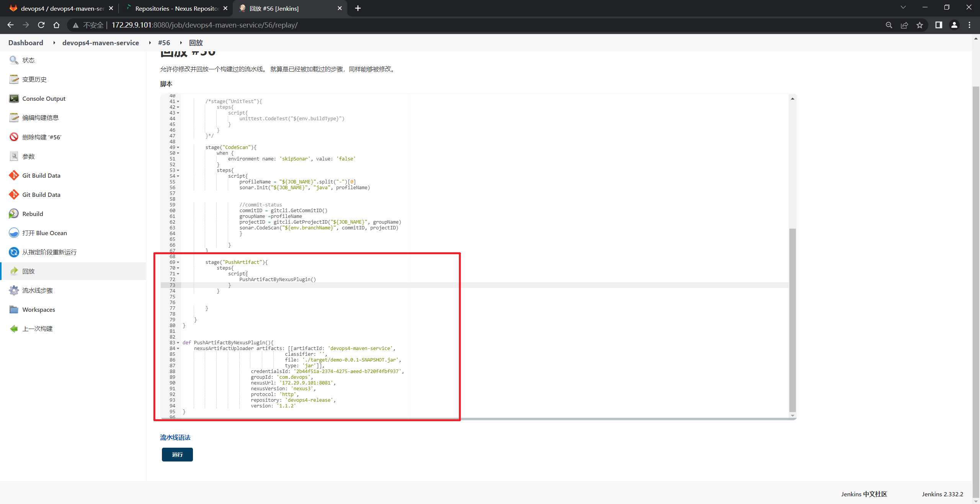Viewport: 980px width, 504px height.
Task: Click the 运行 run button
Action: point(177,455)
